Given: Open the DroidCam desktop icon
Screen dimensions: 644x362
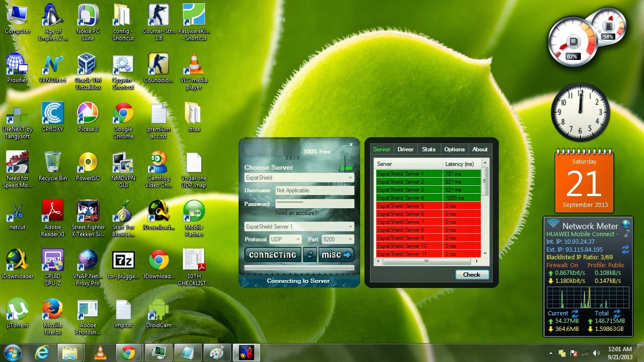Looking at the screenshot, I should coord(158,313).
